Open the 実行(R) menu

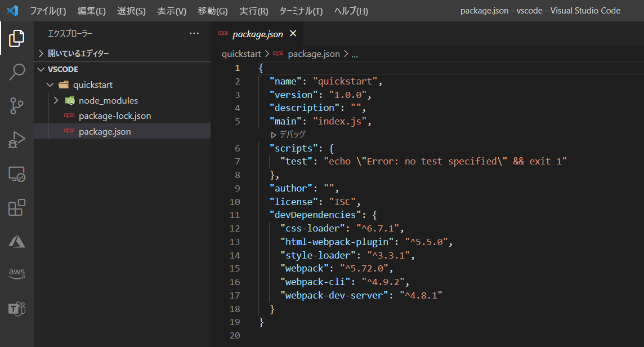click(254, 11)
